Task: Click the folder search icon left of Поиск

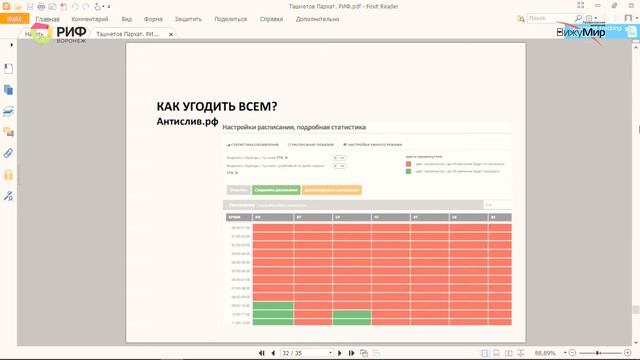Action: [520, 19]
